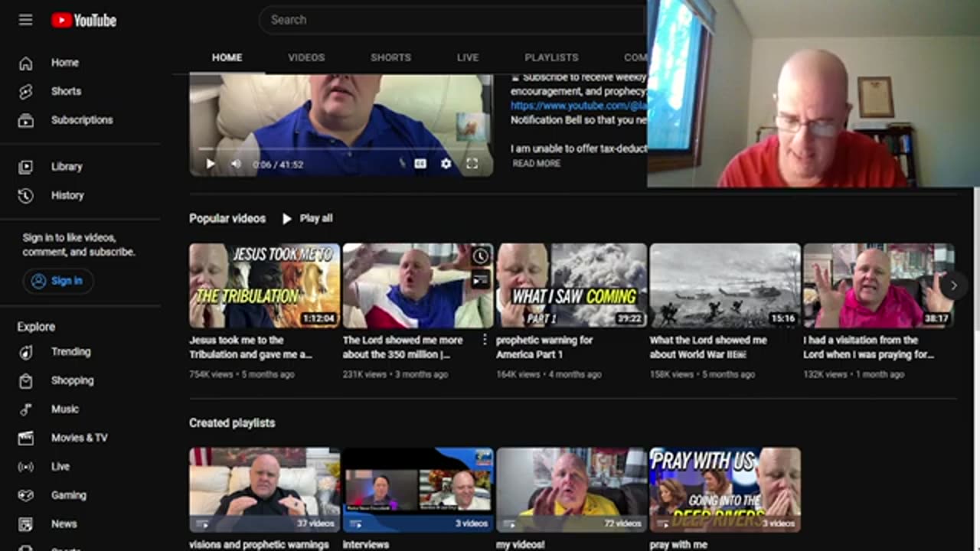Click the 0:06 / 41:52 time display

278,165
